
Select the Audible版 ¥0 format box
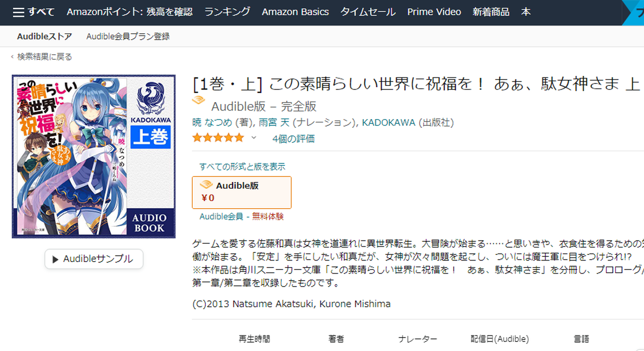(242, 192)
